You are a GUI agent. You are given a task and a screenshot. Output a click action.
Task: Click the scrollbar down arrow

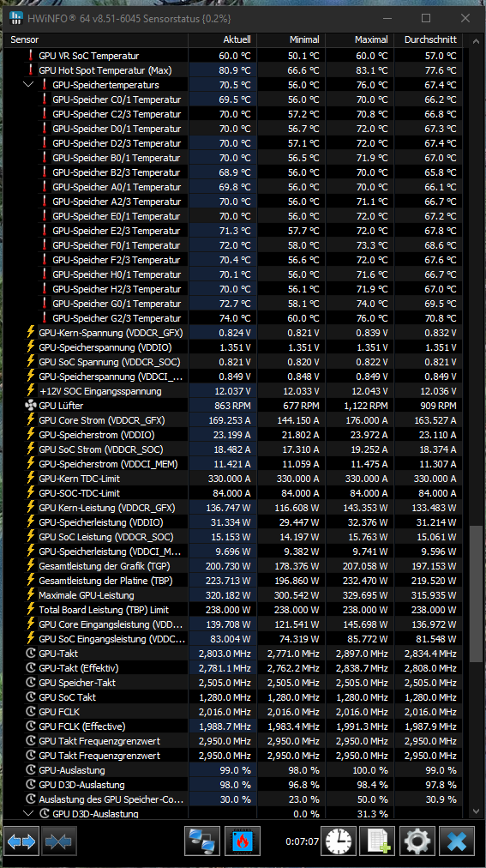click(x=476, y=811)
